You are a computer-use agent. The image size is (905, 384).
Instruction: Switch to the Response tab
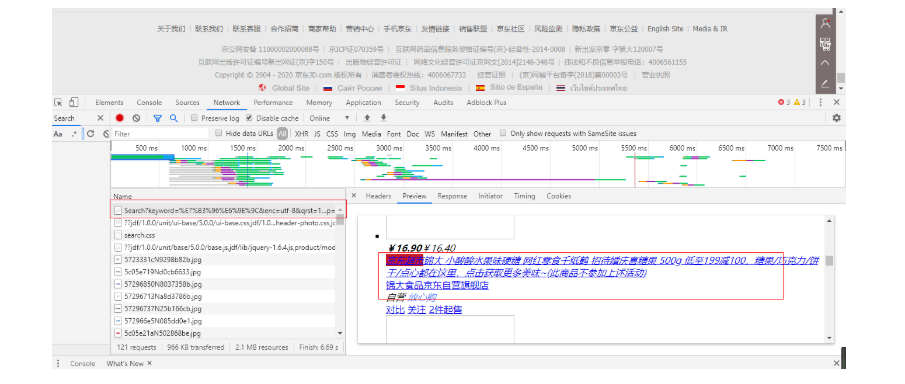pos(452,196)
